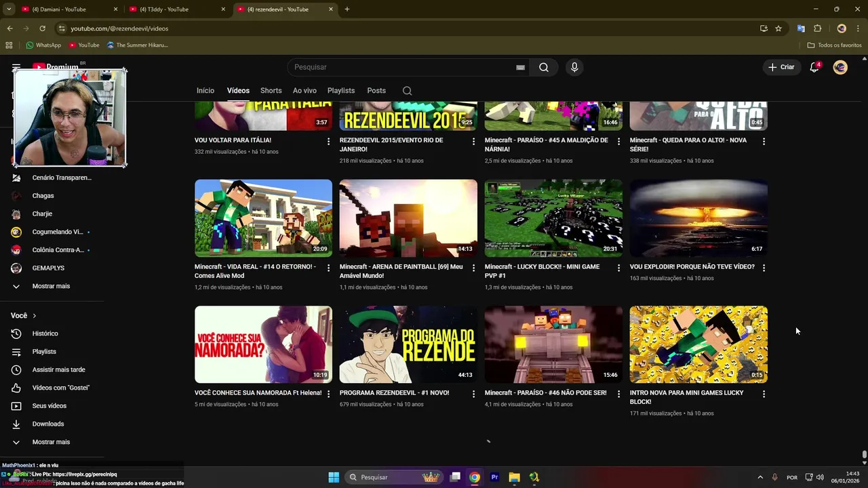The width and height of the screenshot is (868, 488).
Task: Open Chrome apps grid in bookmarks bar
Action: [x=9, y=45]
